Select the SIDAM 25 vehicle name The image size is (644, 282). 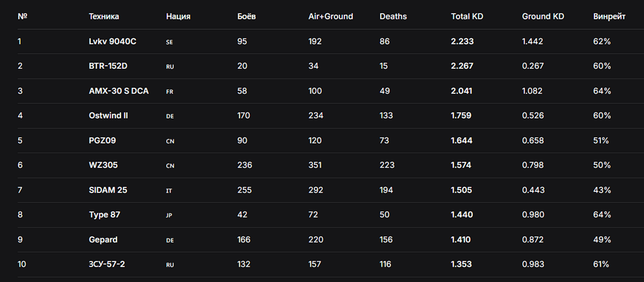point(108,190)
